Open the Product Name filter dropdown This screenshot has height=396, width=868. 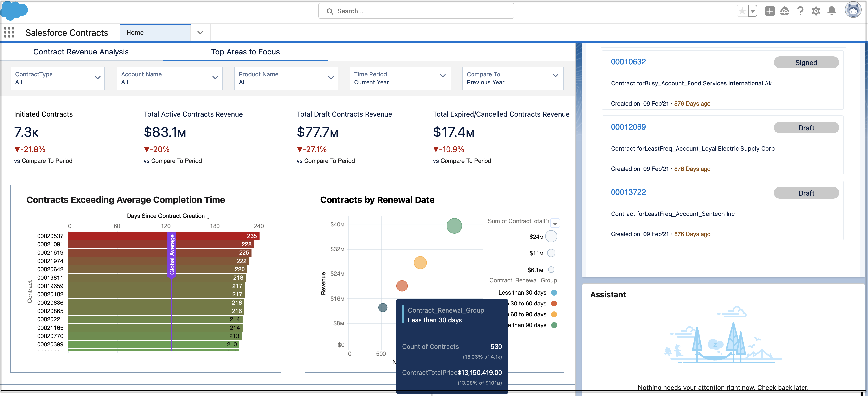click(286, 78)
